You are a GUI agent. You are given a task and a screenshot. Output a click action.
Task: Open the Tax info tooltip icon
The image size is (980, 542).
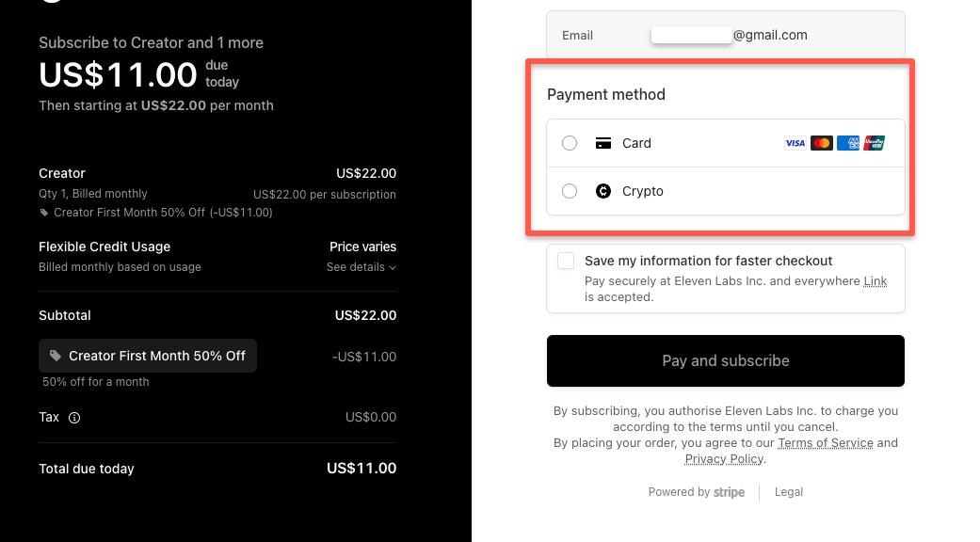[x=73, y=418]
